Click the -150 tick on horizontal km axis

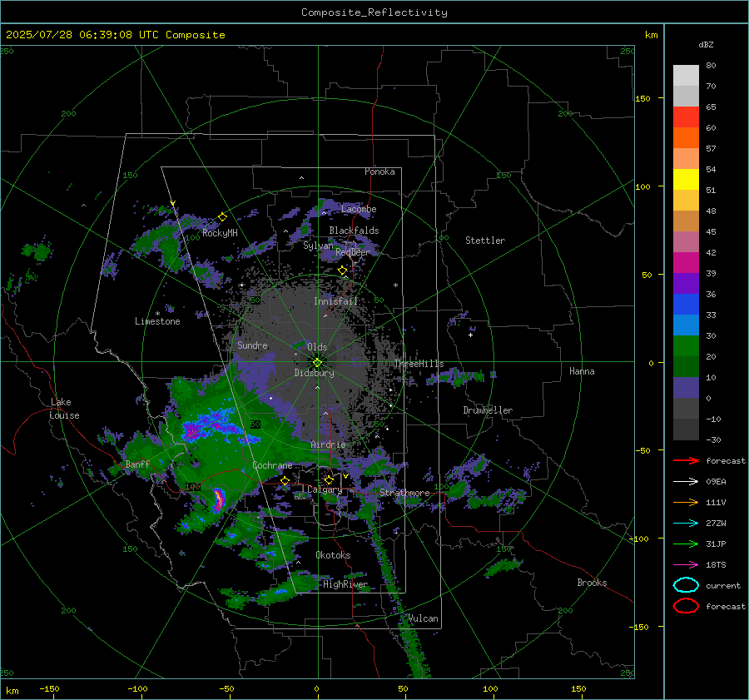(x=49, y=688)
